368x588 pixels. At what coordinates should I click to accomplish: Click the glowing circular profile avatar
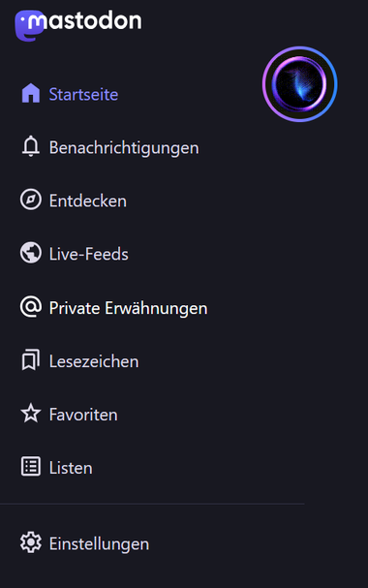pyautogui.click(x=300, y=84)
